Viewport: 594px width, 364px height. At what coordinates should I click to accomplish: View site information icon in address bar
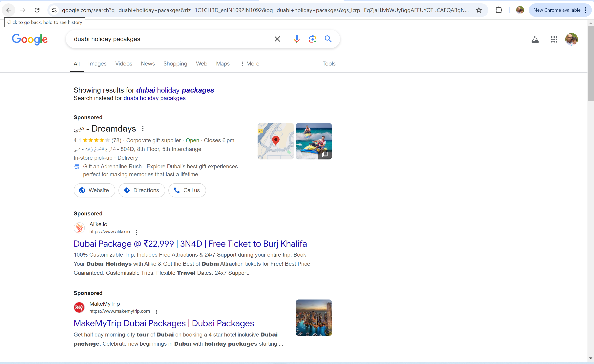tap(54, 10)
